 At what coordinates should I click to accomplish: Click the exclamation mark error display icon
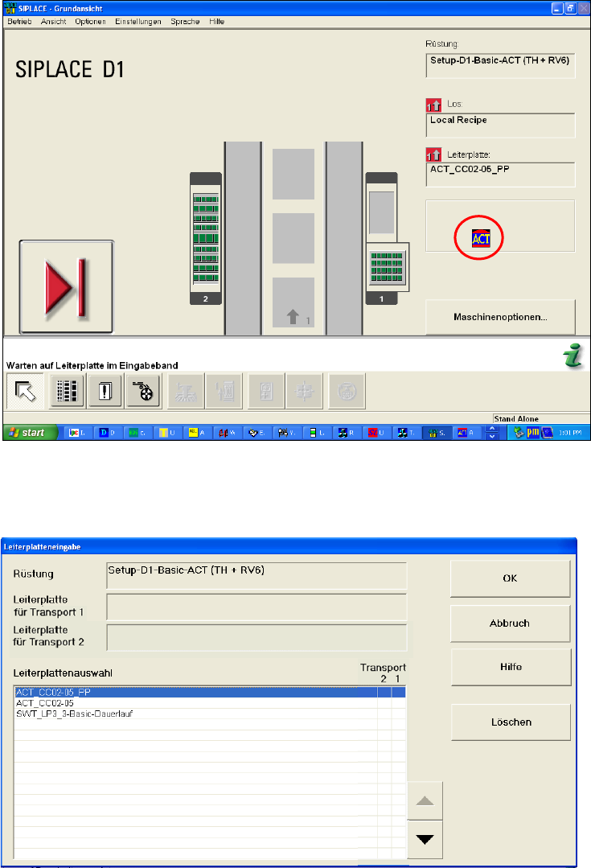105,391
